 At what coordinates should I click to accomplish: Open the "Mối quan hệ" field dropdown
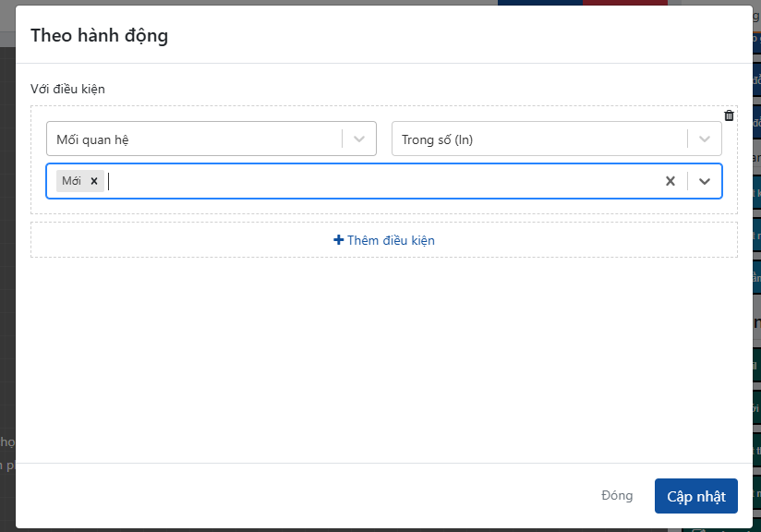(x=194, y=139)
